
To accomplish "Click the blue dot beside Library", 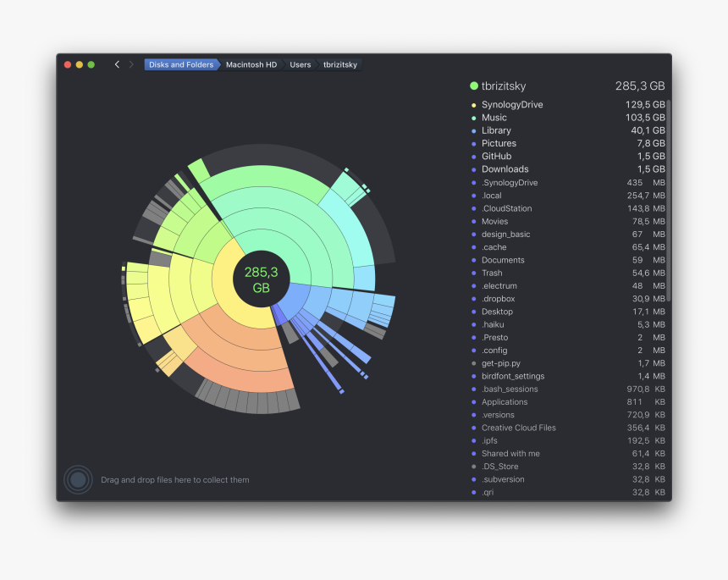I will (x=474, y=130).
